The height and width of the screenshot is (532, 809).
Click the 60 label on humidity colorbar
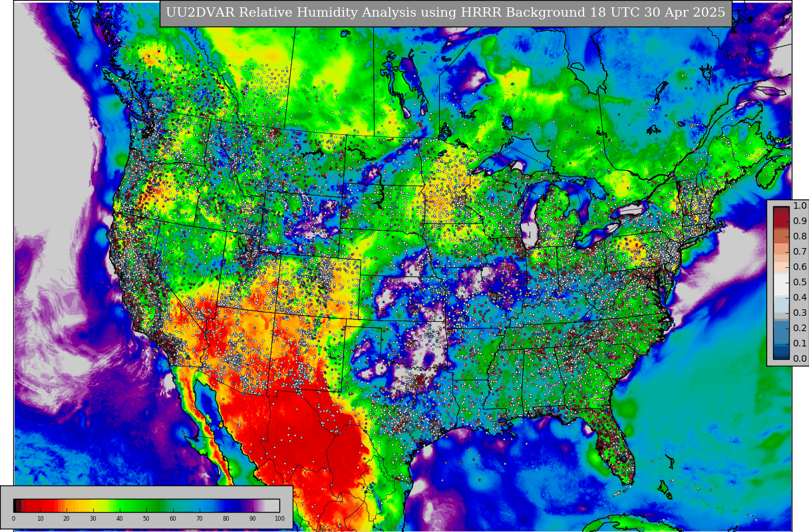pos(173,519)
